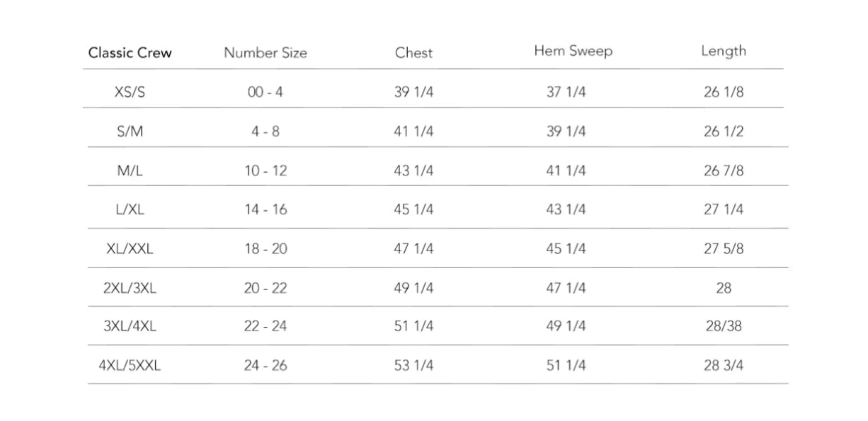
Task: Click the XS/S size row label
Action: click(130, 92)
